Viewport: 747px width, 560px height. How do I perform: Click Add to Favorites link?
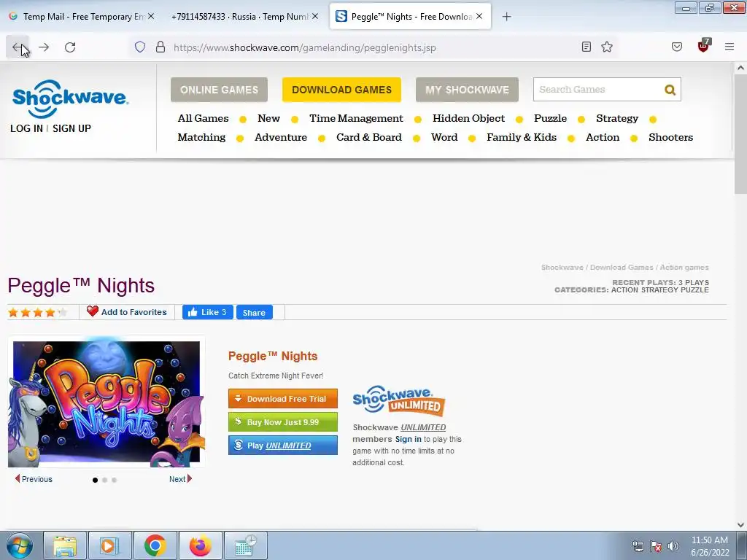pos(134,312)
